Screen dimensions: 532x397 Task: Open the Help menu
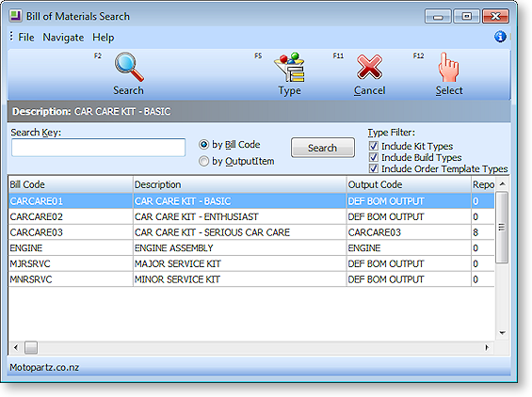[104, 37]
